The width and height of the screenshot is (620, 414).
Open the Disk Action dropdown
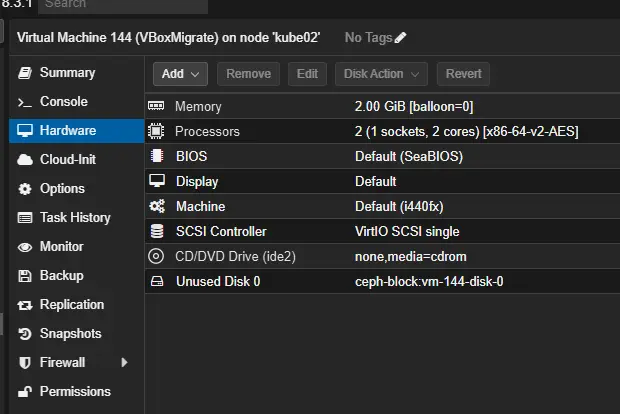tap(381, 73)
